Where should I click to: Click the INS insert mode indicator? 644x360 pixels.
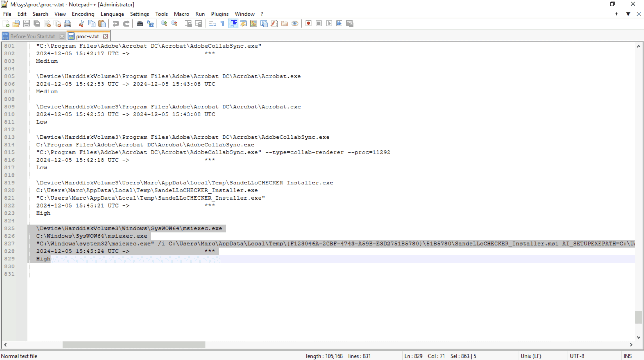click(628, 356)
